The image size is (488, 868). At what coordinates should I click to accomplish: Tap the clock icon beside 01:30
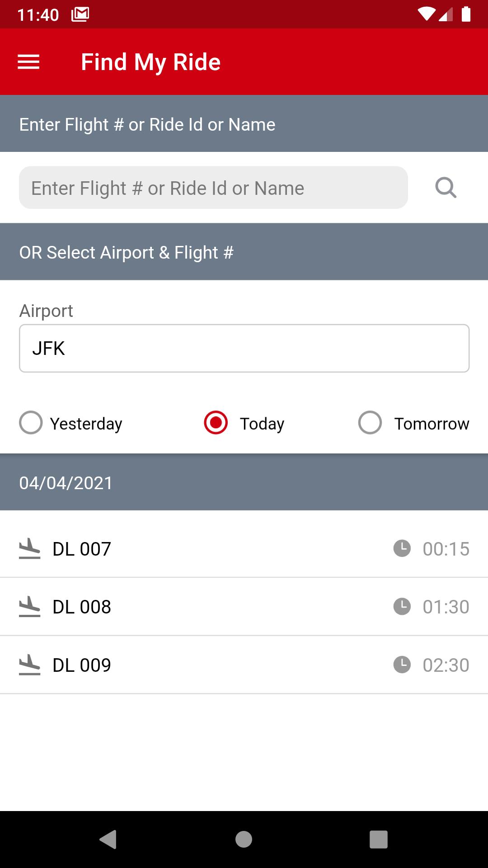click(402, 606)
